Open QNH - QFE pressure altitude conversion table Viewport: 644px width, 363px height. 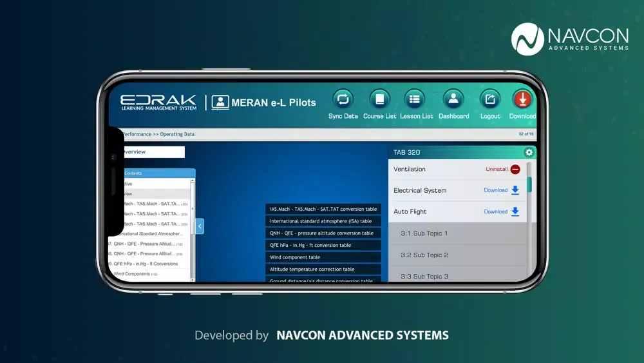point(323,233)
